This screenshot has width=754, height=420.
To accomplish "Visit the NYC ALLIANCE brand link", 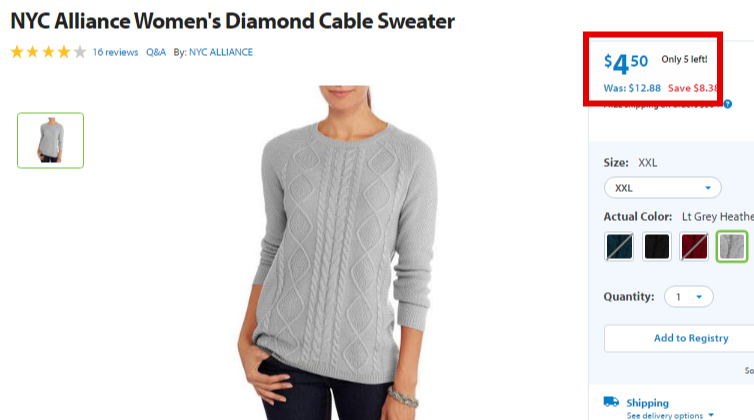I will (x=221, y=52).
